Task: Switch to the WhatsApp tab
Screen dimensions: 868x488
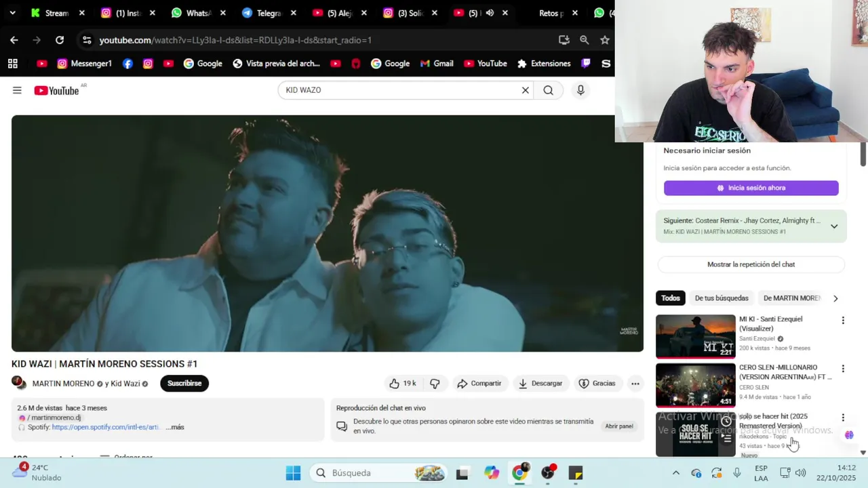Action: coord(199,13)
